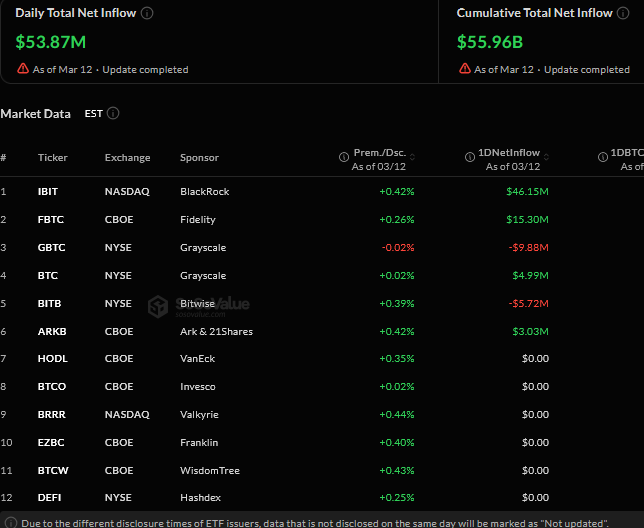644x528 pixels.
Task: Select the DEFI ticker
Action: 49,498
